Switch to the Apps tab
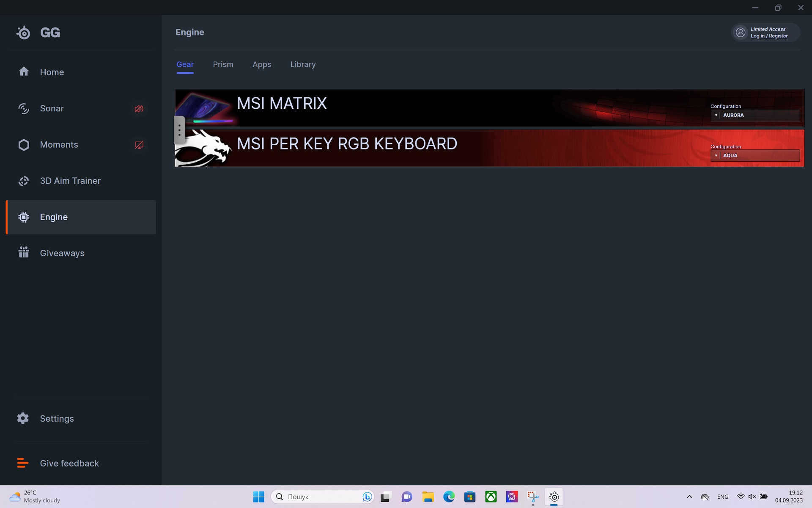 [x=262, y=64]
